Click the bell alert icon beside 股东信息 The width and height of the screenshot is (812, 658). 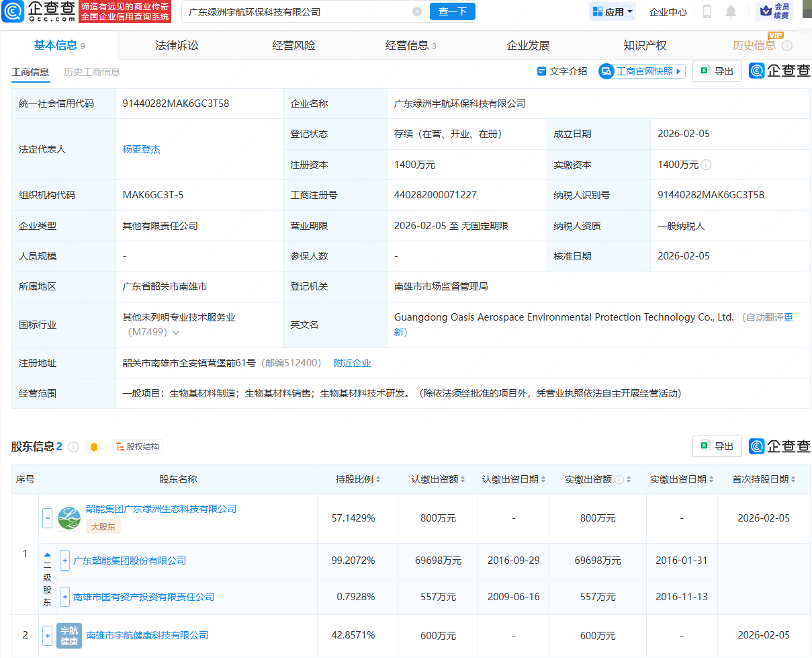pyautogui.click(x=94, y=446)
